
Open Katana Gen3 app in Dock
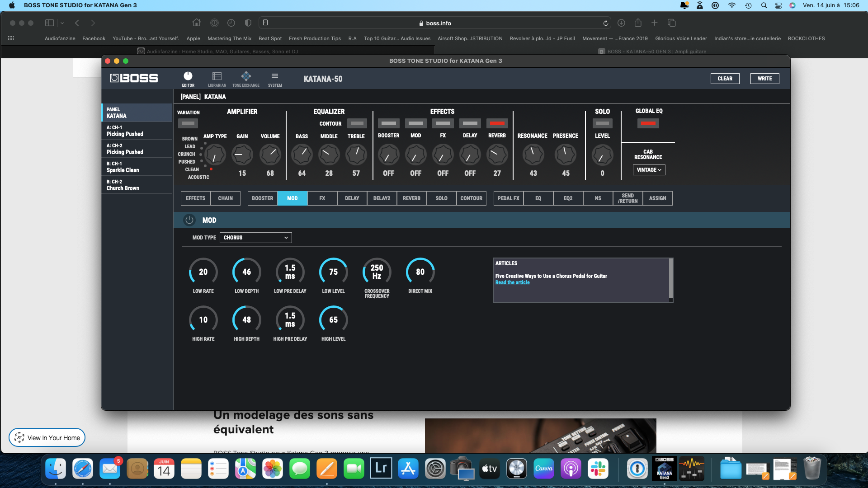664,469
